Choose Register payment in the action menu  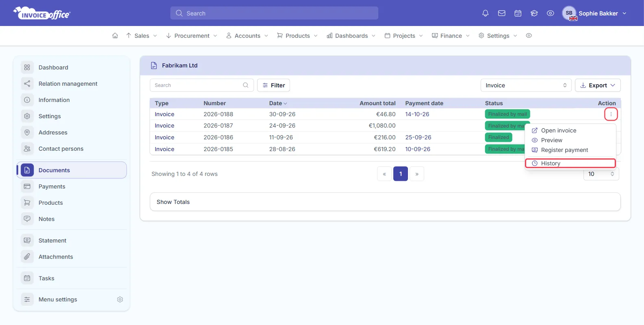(570, 150)
